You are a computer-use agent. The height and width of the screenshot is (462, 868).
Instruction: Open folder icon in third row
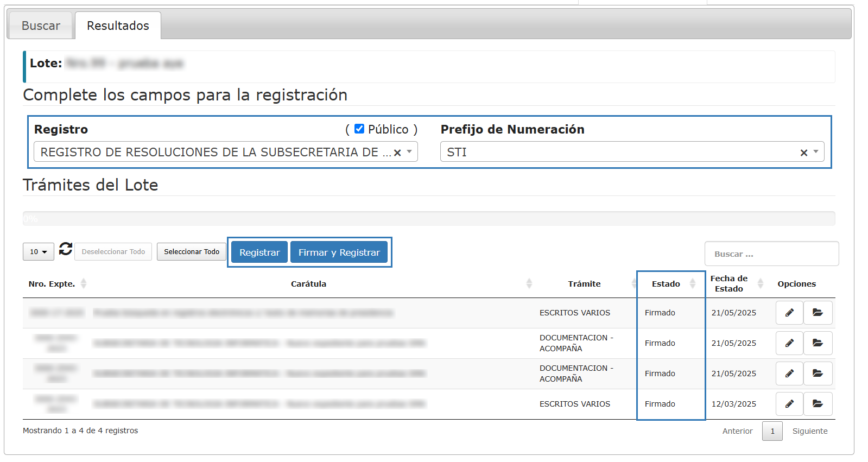pos(818,374)
